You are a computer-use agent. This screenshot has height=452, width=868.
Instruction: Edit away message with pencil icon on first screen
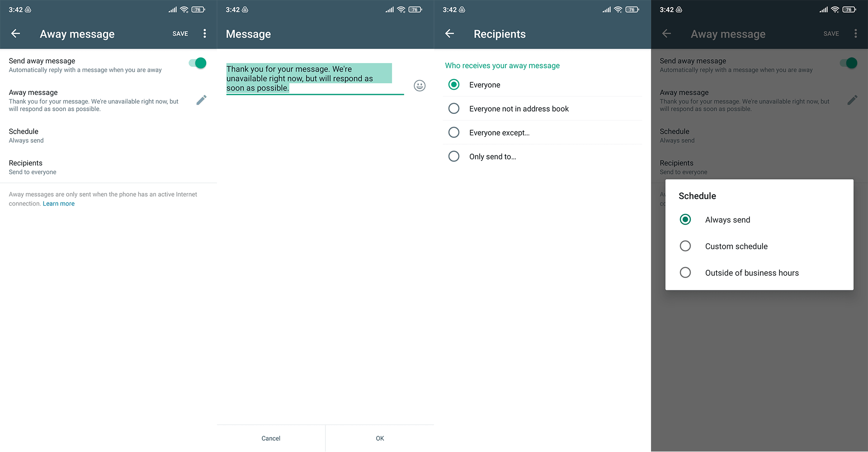(202, 100)
